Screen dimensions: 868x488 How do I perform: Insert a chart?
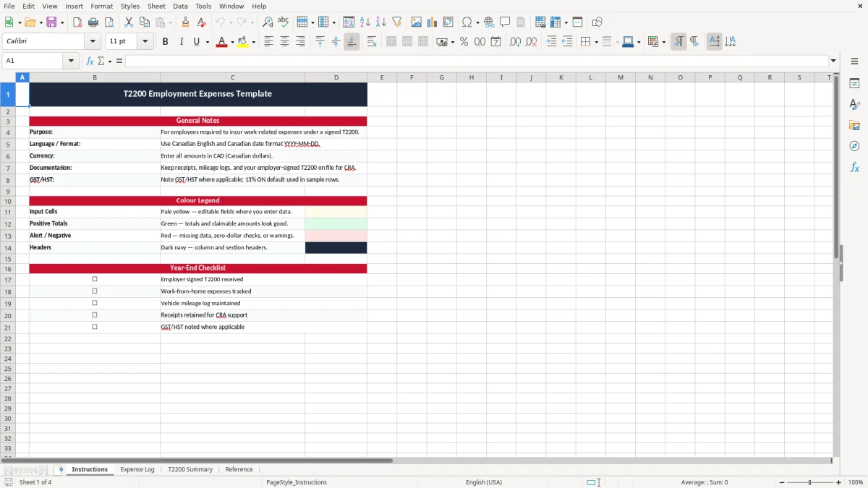click(x=433, y=22)
